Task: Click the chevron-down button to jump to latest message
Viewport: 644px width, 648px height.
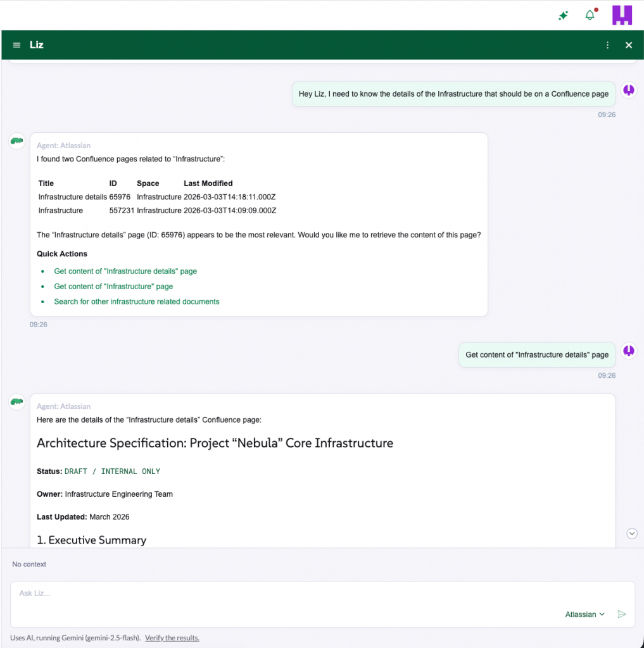Action: (x=631, y=533)
